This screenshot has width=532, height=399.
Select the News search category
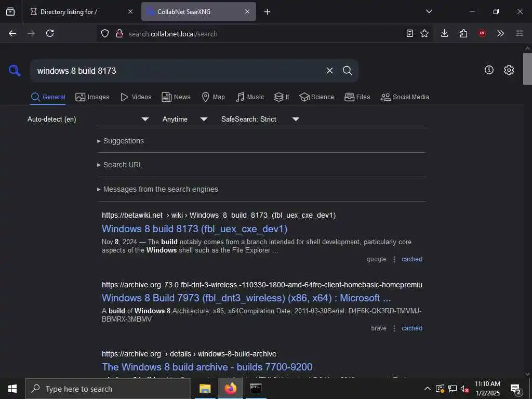[176, 97]
